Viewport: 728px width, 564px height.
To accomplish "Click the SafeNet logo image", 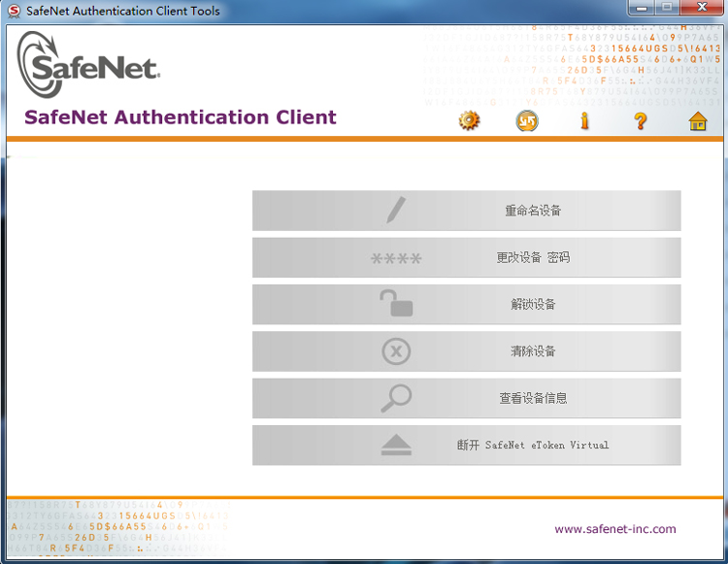I will (x=88, y=64).
